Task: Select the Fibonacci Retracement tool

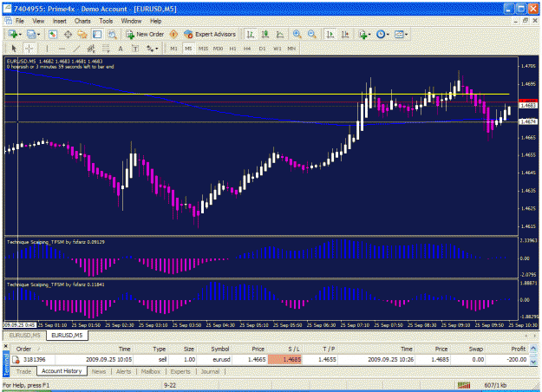Action: (x=106, y=49)
